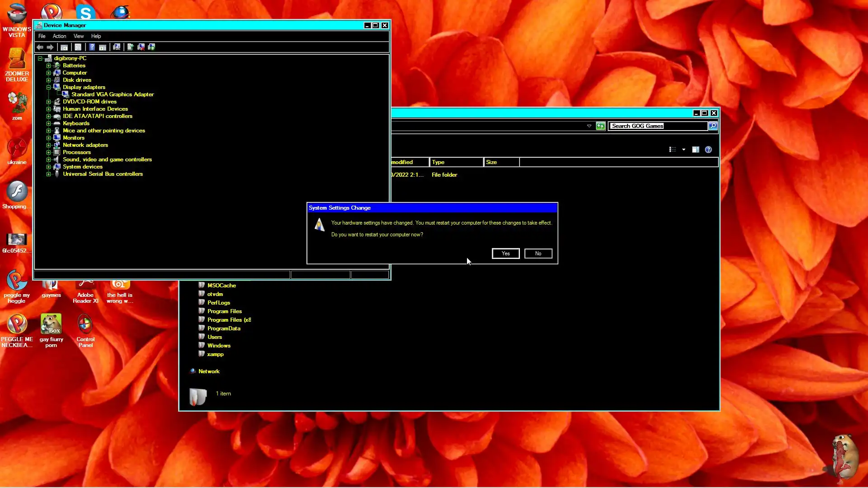Click the Help toolbar icon in Device Manager
Screen dimensions: 868x488
(92, 47)
